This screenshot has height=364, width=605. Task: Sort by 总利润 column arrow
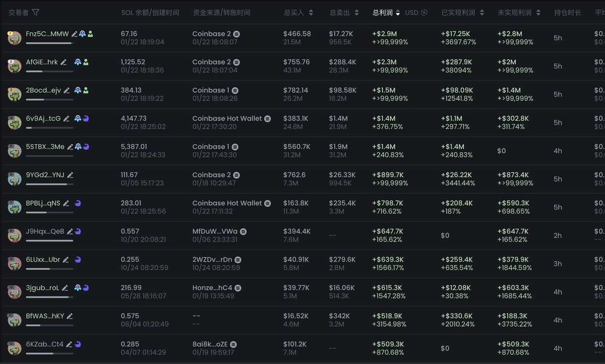397,13
